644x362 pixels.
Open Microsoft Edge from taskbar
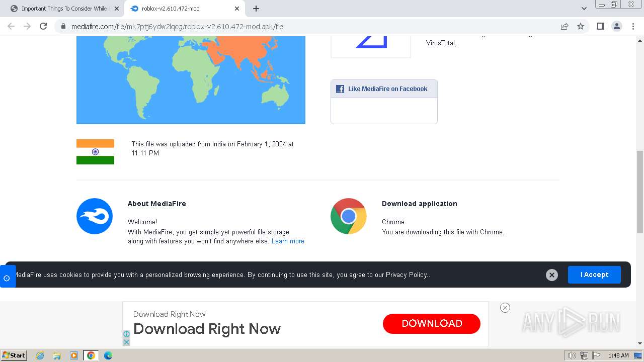coord(108,355)
